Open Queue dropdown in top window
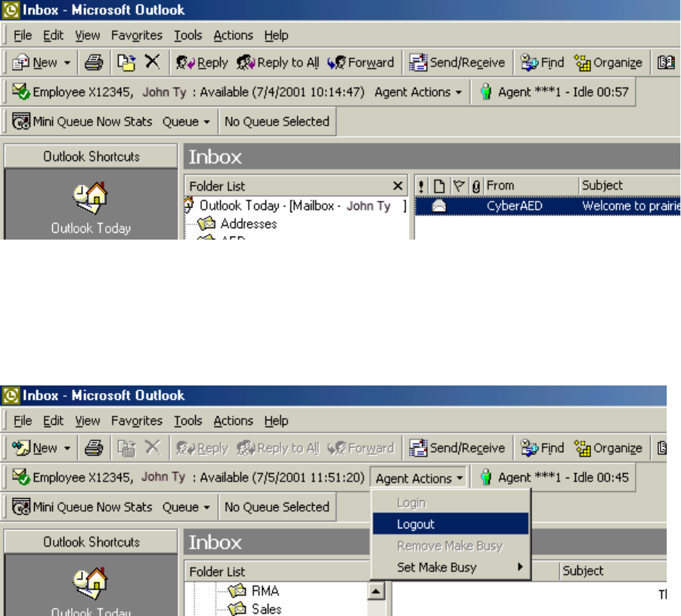The width and height of the screenshot is (681, 616). point(186,122)
